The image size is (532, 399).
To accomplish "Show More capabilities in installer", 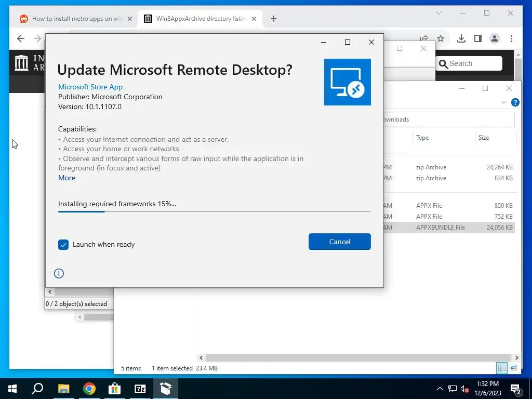I will (x=66, y=178).
